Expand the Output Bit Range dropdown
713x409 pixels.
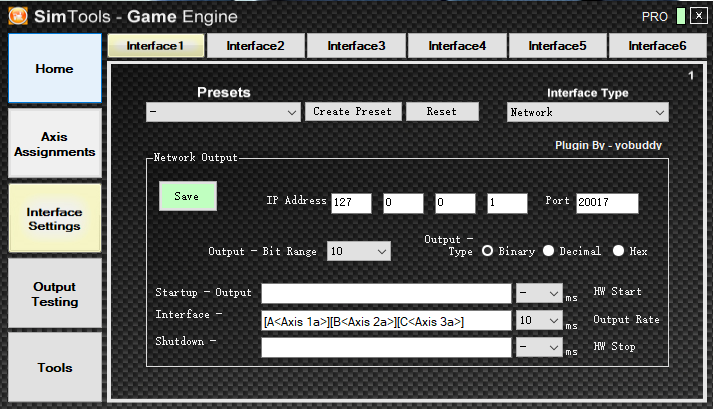click(359, 251)
